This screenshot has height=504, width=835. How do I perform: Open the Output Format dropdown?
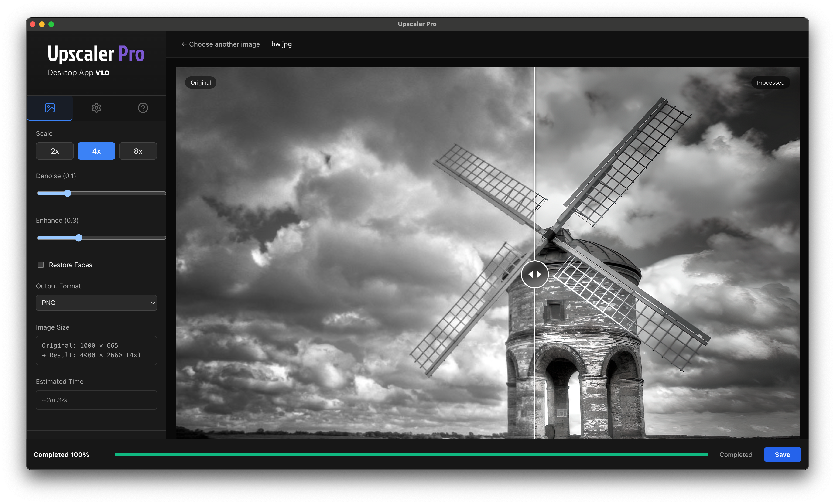96,303
